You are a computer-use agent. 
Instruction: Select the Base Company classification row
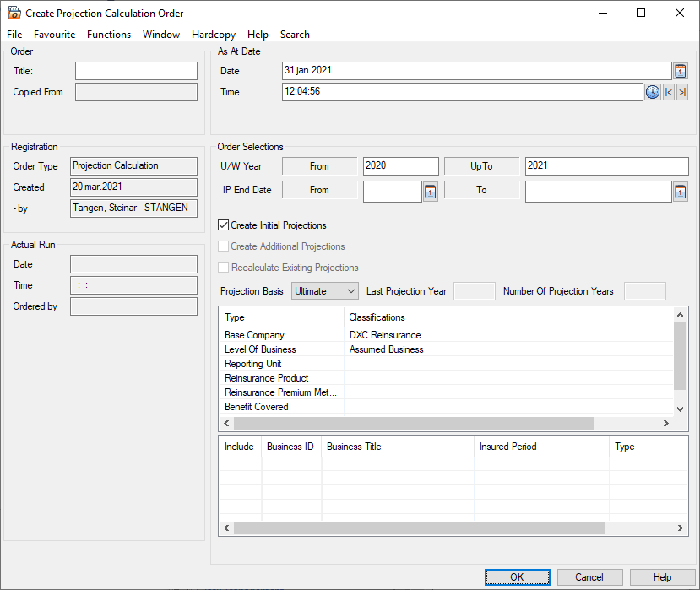pos(254,335)
